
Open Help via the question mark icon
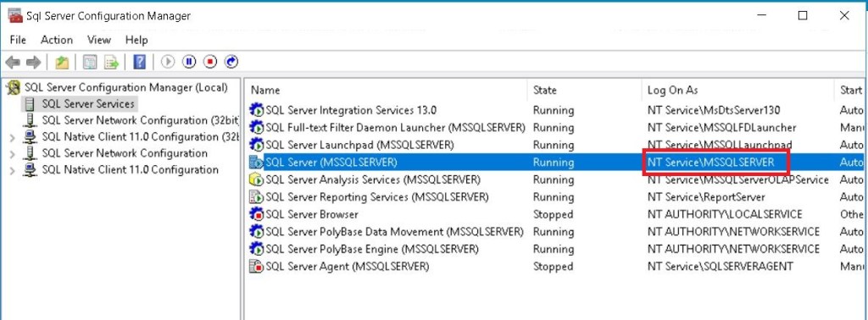pyautogui.click(x=140, y=62)
